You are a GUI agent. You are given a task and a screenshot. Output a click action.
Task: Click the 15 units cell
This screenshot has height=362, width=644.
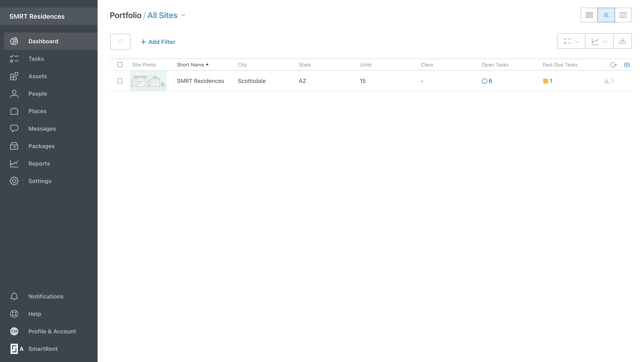(362, 81)
